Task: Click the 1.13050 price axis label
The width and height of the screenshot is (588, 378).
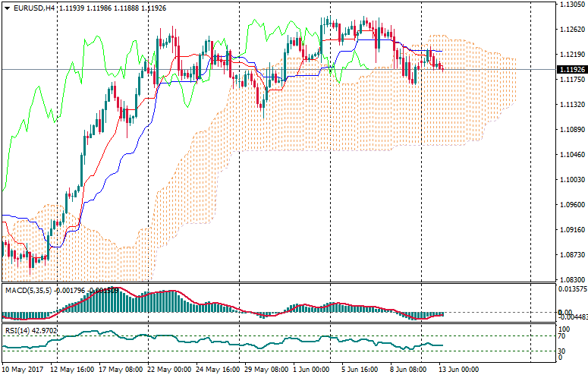Action: 573,5
